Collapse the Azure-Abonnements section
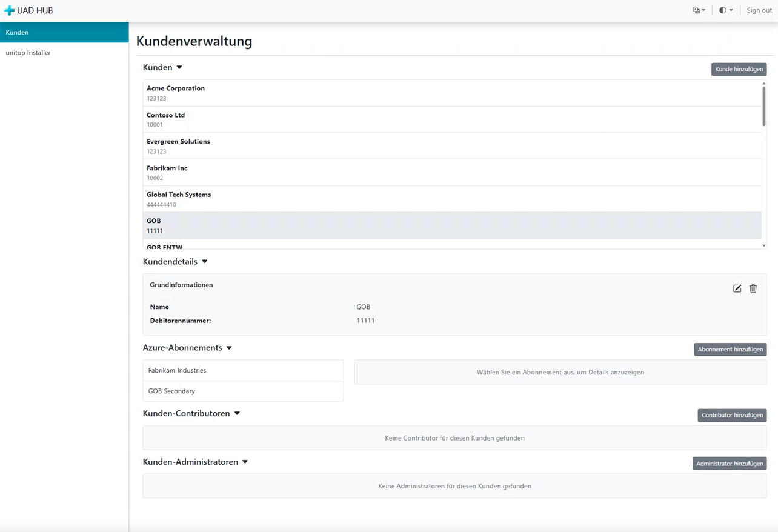Viewport: 778px width, 532px height. [228, 348]
